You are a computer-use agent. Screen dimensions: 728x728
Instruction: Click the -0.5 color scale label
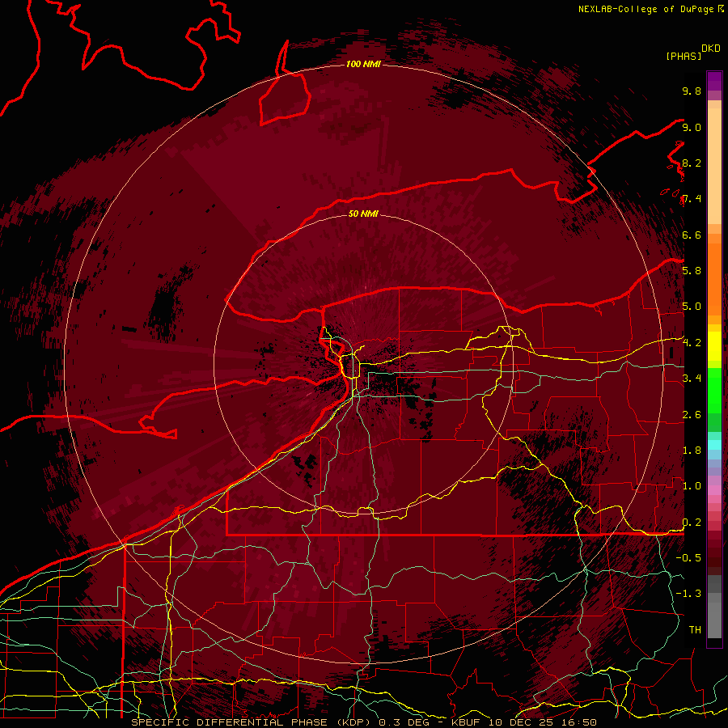688,558
